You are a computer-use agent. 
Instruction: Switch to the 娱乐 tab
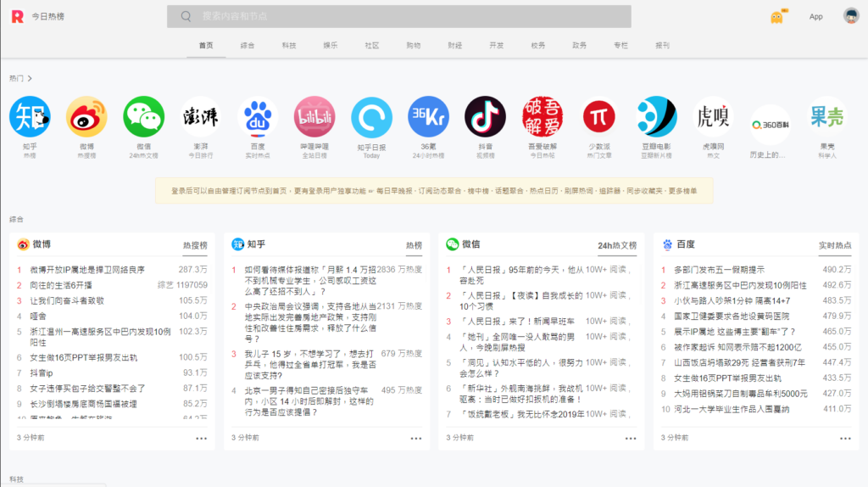[x=331, y=45]
